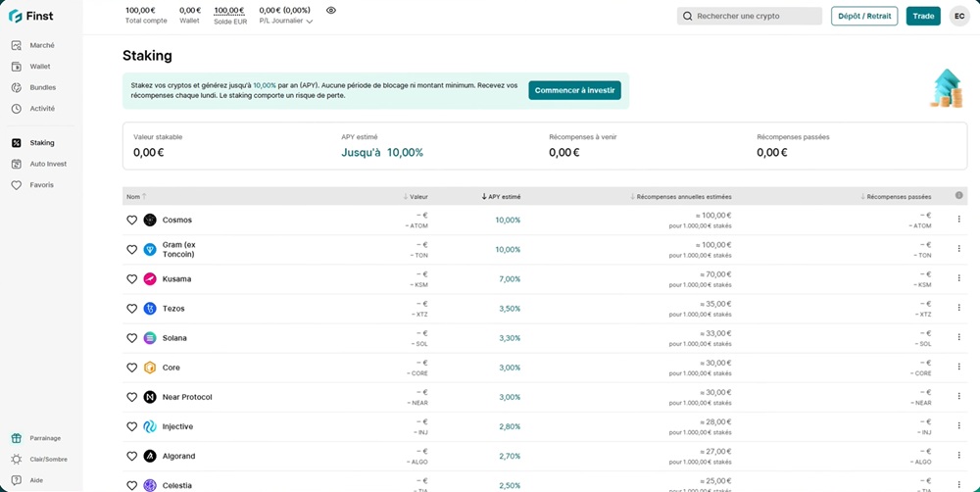Click the Trade button
The image size is (980, 492).
click(923, 16)
